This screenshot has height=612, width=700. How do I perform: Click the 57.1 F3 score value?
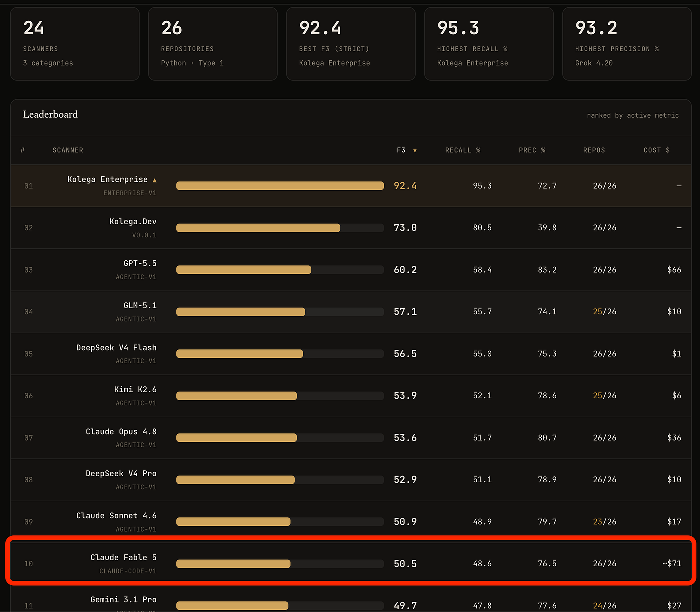coord(405,312)
